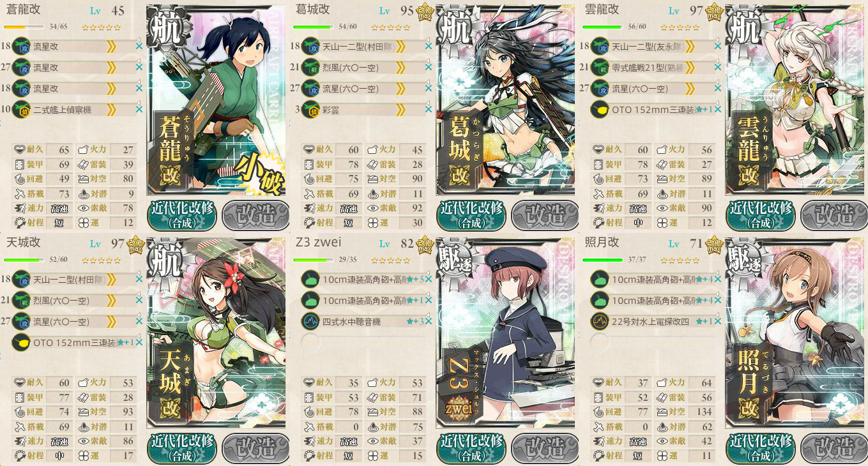Unequip OTO 152mm gun from 天城改 via X

pyautogui.click(x=139, y=343)
